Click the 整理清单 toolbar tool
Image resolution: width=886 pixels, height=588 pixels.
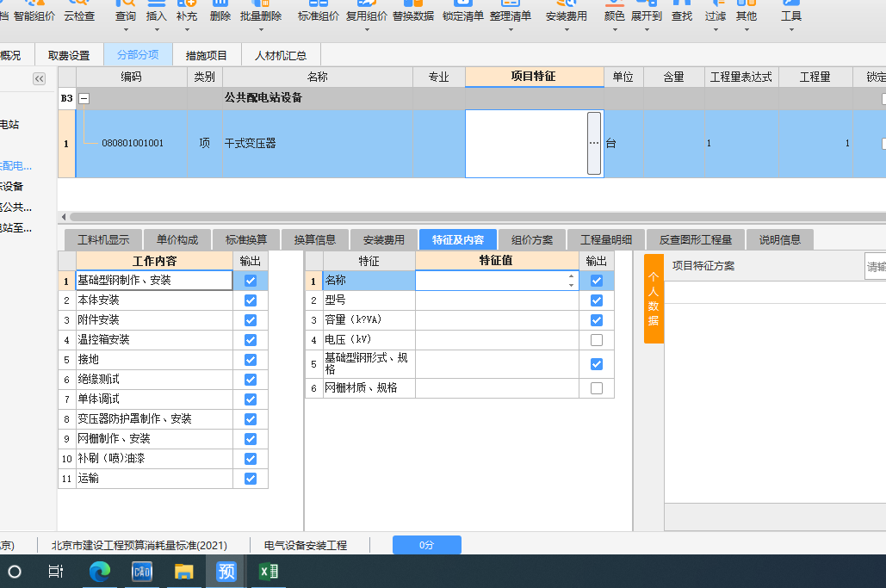511,15
